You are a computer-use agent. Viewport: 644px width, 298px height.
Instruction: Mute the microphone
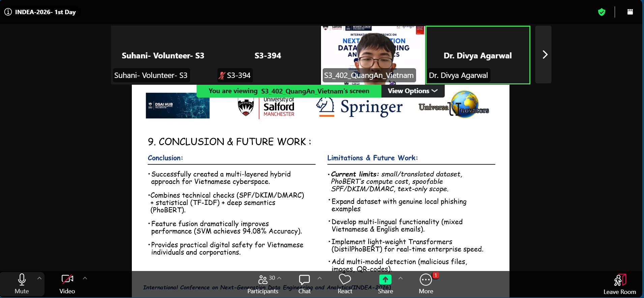point(22,284)
